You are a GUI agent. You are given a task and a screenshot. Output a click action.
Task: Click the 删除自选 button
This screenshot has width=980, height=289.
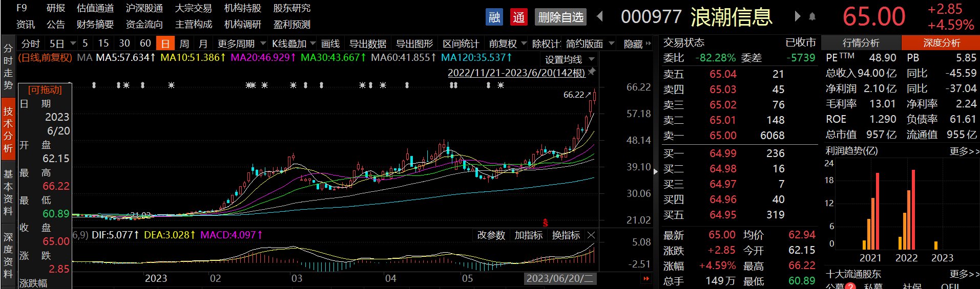(560, 17)
